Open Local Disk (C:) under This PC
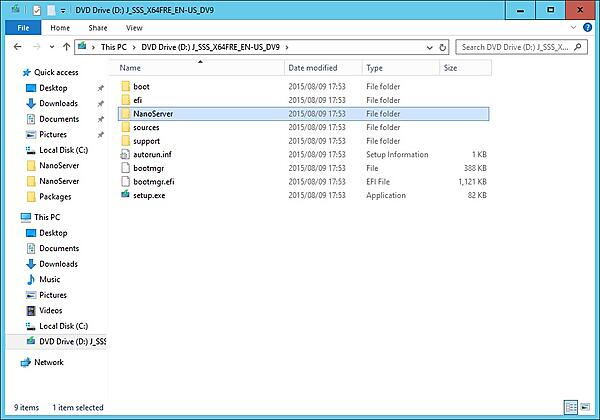The height and width of the screenshot is (420, 600). coord(64,326)
